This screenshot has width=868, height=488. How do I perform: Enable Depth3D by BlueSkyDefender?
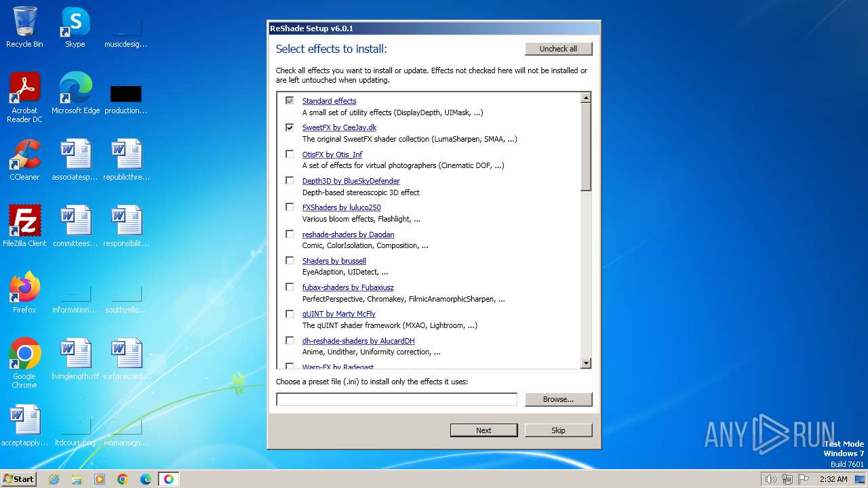coord(290,180)
